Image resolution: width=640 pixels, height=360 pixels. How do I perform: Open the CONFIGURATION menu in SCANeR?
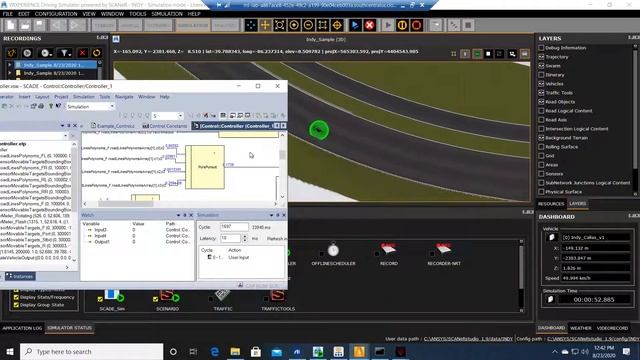[x=56, y=14]
